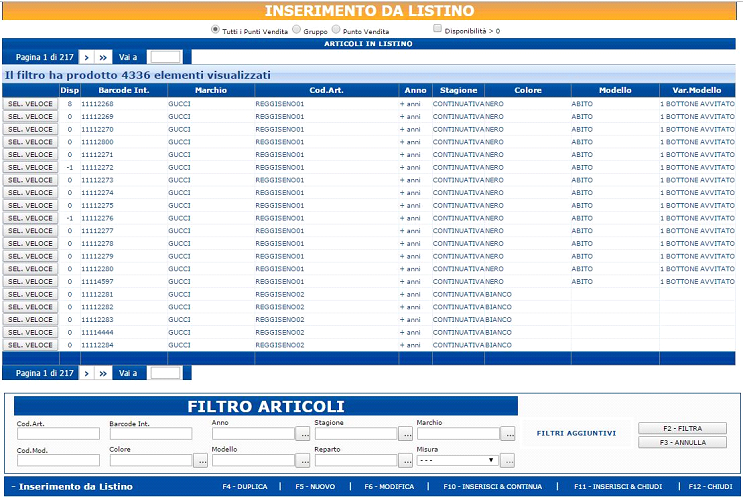
Task: Click SEL. VELOCE for barcode 11112284
Action: 30,345
